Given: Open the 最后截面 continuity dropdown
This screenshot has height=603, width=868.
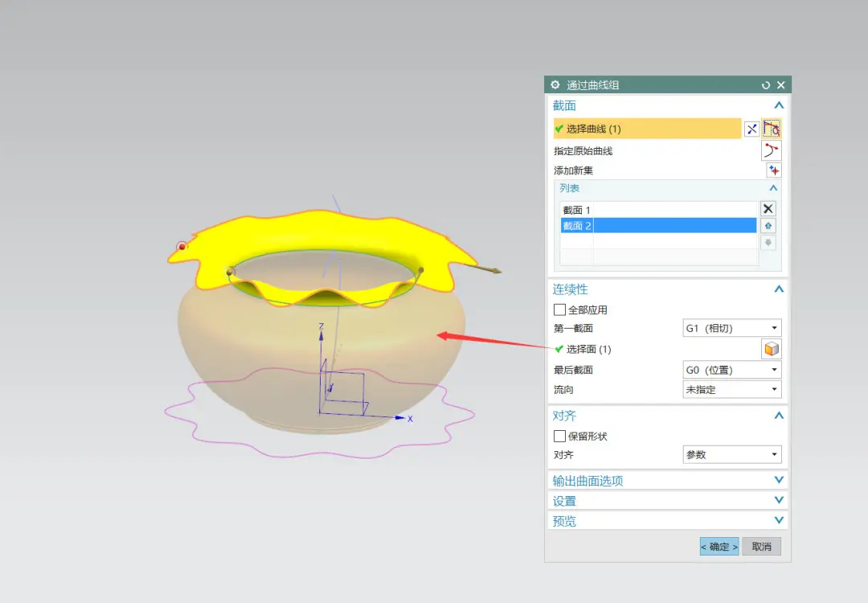Looking at the screenshot, I should pos(732,369).
